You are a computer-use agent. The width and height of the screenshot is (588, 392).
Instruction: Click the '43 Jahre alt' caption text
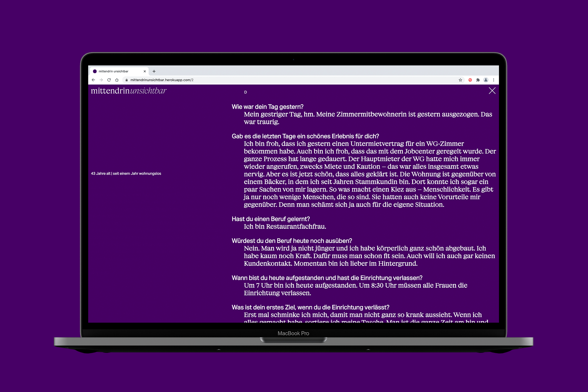[x=126, y=173]
